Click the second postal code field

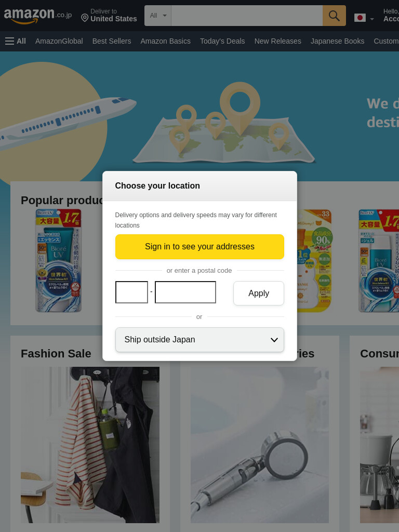[185, 292]
